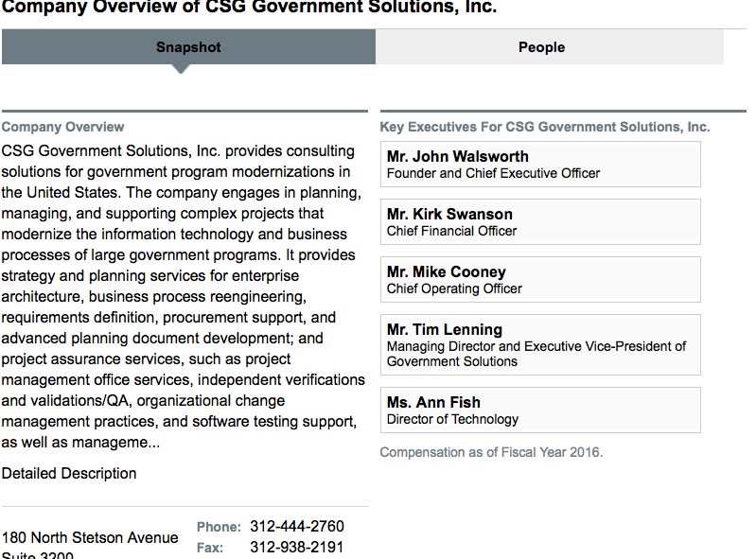Click the Compensation as of Fiscal Year note
Screen dimensions: 756x559
pos(491,452)
